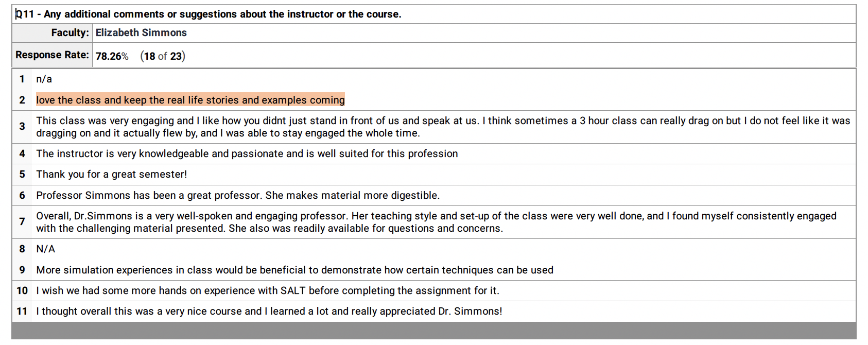The image size is (868, 345).
Task: Click the lowercase n/a response in row 1
Action: (x=44, y=79)
